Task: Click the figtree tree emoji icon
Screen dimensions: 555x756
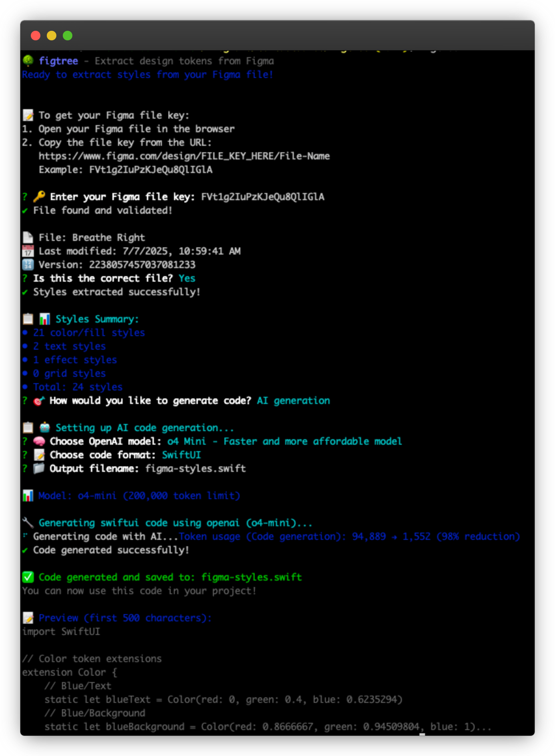Action: pos(28,61)
